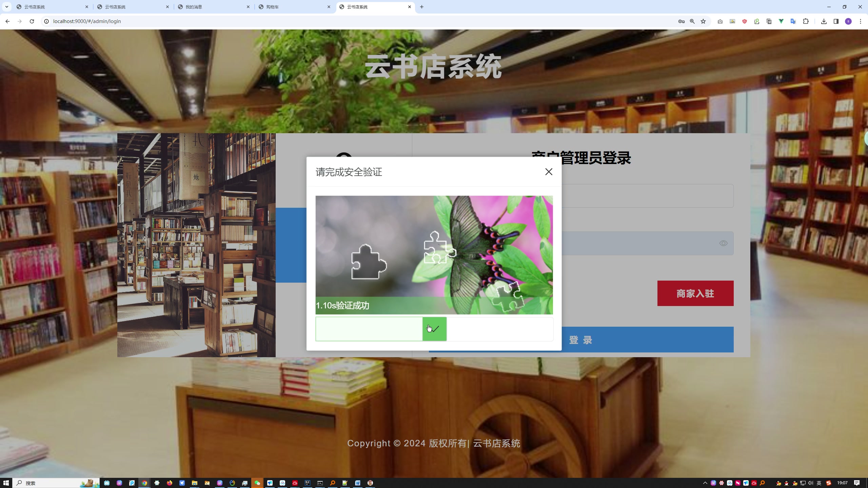868x488 pixels.
Task: Close the security verification dialog
Action: [x=549, y=172]
